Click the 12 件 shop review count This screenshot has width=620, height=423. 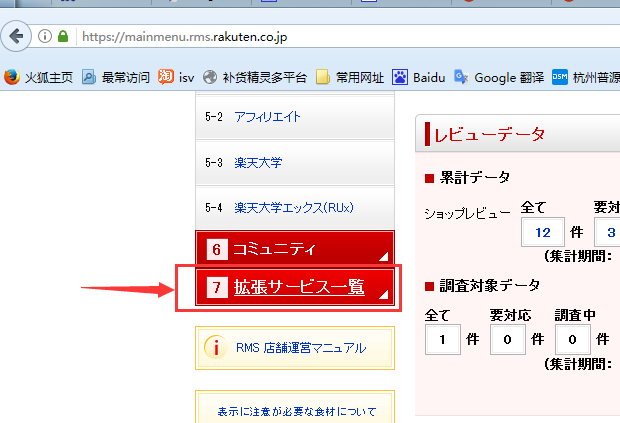coord(542,232)
